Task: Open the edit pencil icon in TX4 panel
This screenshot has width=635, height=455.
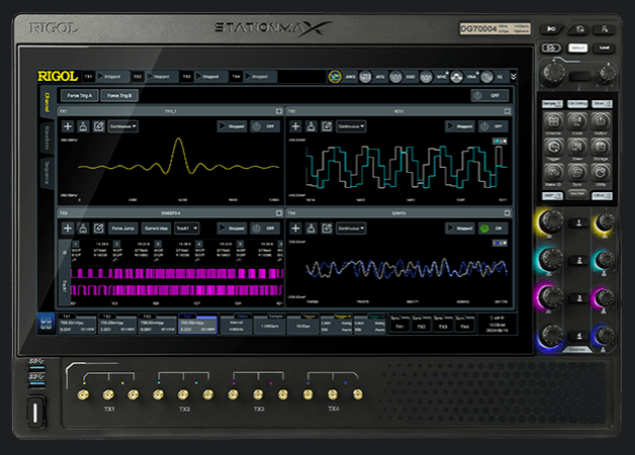Action: (327, 228)
